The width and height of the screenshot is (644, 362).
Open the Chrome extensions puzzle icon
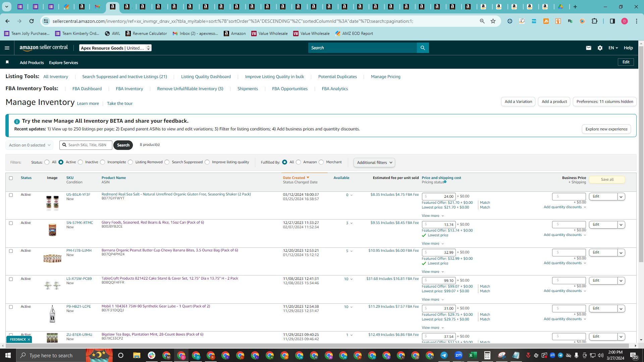[595, 21]
